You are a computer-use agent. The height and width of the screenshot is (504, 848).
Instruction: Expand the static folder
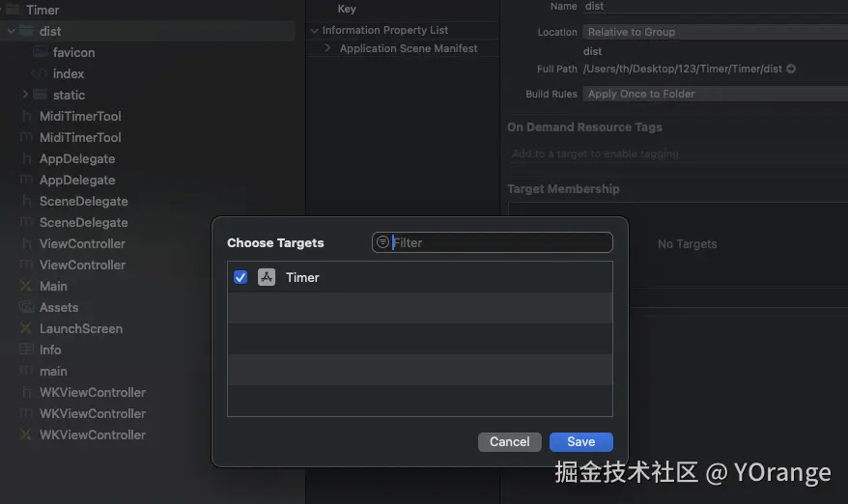tap(25, 95)
